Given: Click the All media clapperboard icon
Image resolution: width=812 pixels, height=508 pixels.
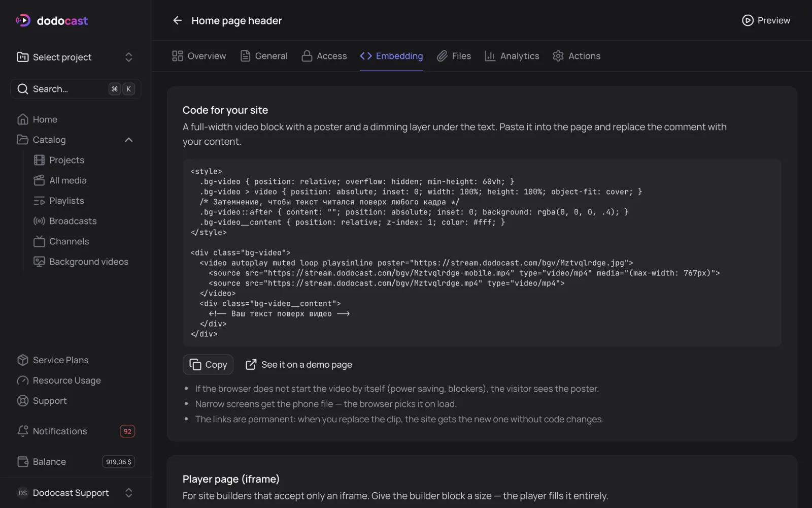Looking at the screenshot, I should tap(39, 180).
